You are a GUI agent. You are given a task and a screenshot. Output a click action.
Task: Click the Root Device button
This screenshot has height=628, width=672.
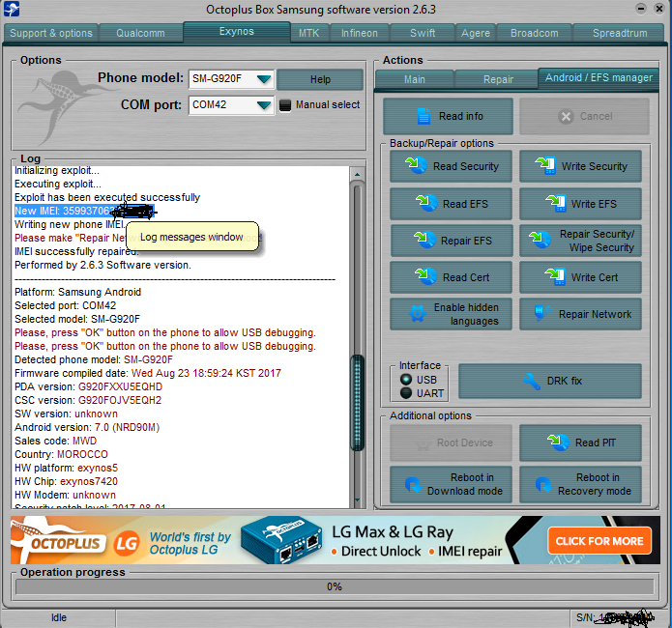tap(451, 442)
